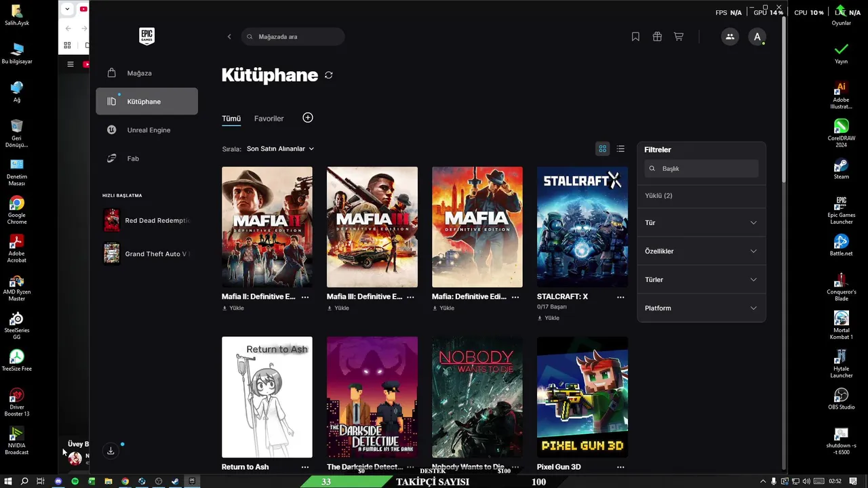Open more options for Mafia II

pos(305,297)
